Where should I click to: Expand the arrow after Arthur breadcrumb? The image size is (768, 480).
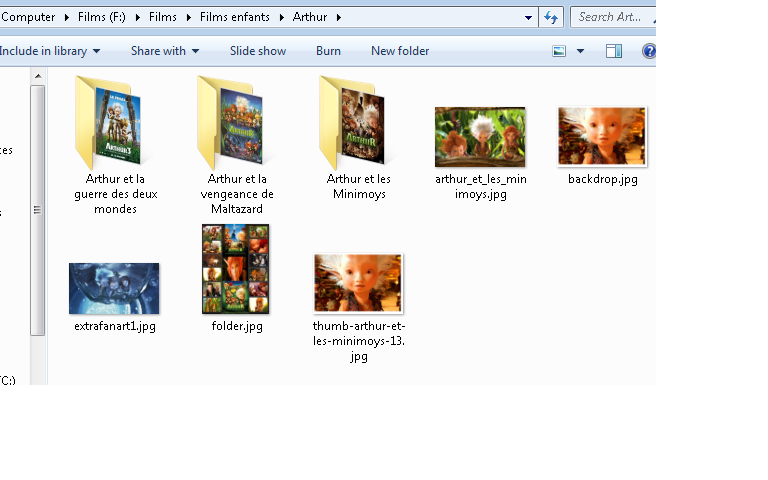coord(338,18)
